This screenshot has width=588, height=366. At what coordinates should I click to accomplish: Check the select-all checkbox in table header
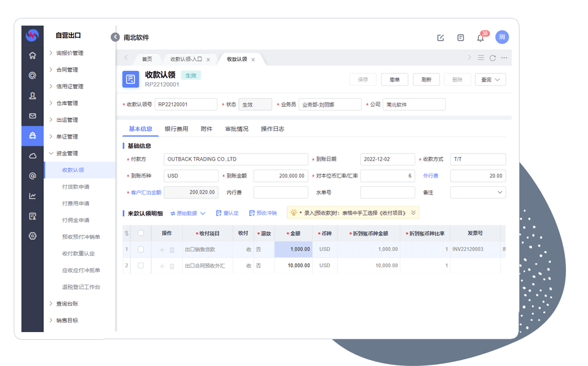(x=141, y=233)
